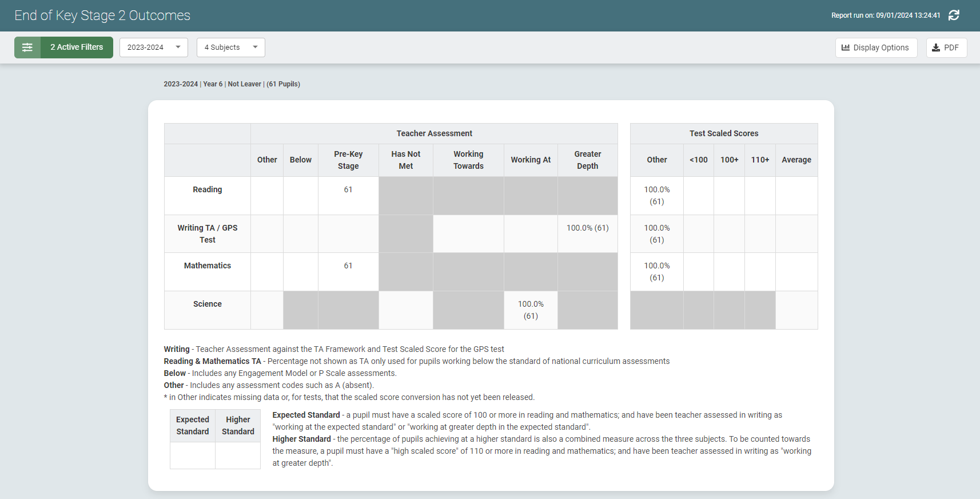Click the Teacher Assessment table header
980x499 pixels.
[434, 133]
